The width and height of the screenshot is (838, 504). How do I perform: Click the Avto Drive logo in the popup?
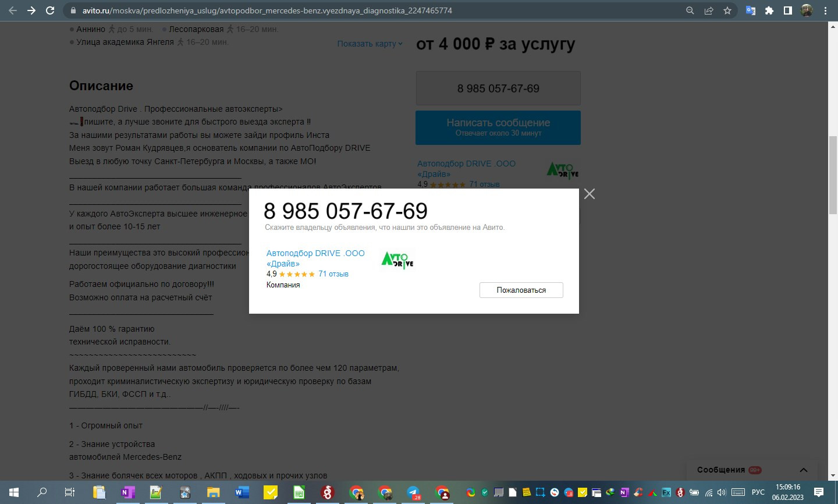tap(397, 260)
